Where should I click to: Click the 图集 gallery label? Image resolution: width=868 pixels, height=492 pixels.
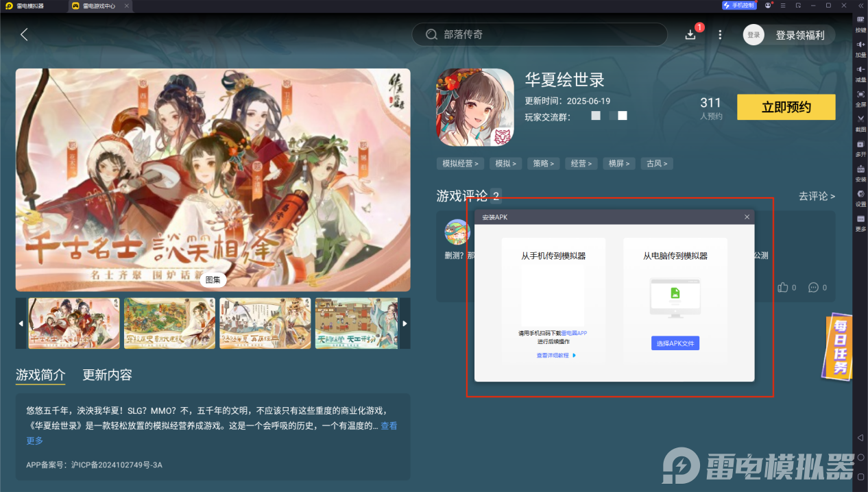point(213,280)
